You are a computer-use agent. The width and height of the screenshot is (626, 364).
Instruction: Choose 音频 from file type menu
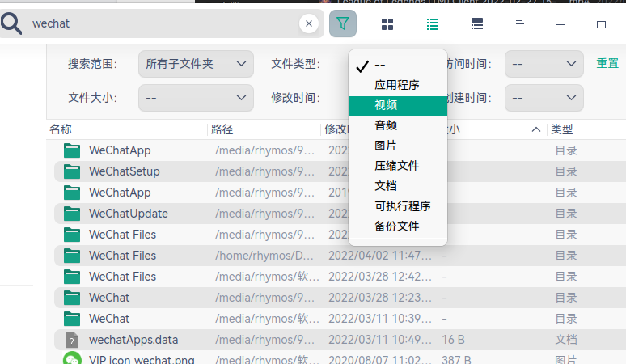click(398, 125)
